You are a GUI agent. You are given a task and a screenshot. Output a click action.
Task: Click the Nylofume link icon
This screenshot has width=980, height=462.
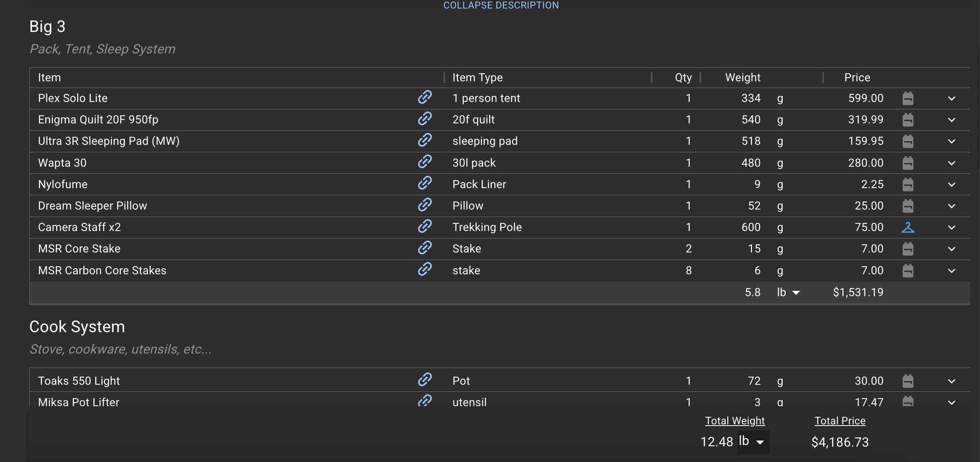(x=425, y=183)
